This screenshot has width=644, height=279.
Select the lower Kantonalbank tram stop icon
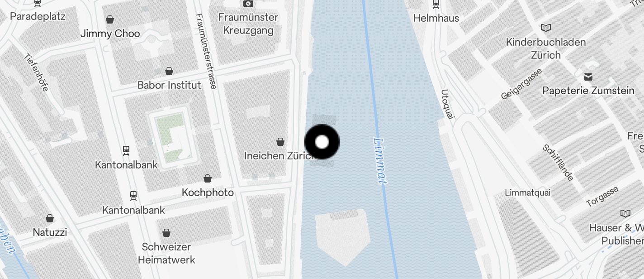click(133, 196)
